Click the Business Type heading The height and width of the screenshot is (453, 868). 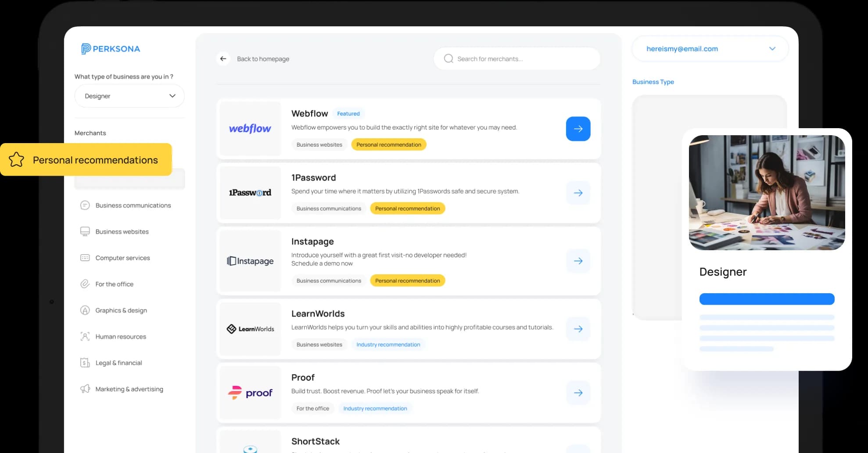click(x=653, y=82)
